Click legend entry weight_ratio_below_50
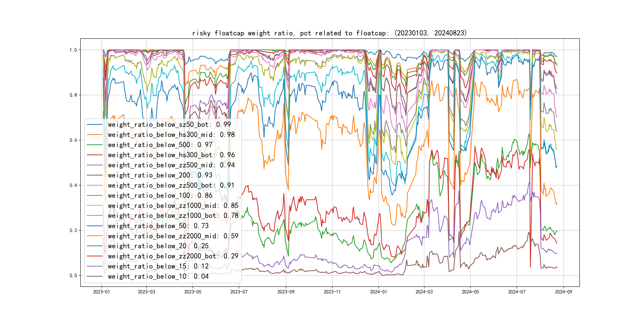Viewport: 644px width, 322px height. (158, 226)
